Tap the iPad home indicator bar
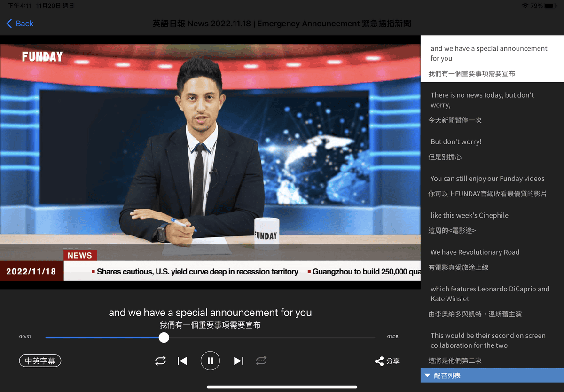Image resolution: width=564 pixels, height=392 pixels. (x=282, y=387)
